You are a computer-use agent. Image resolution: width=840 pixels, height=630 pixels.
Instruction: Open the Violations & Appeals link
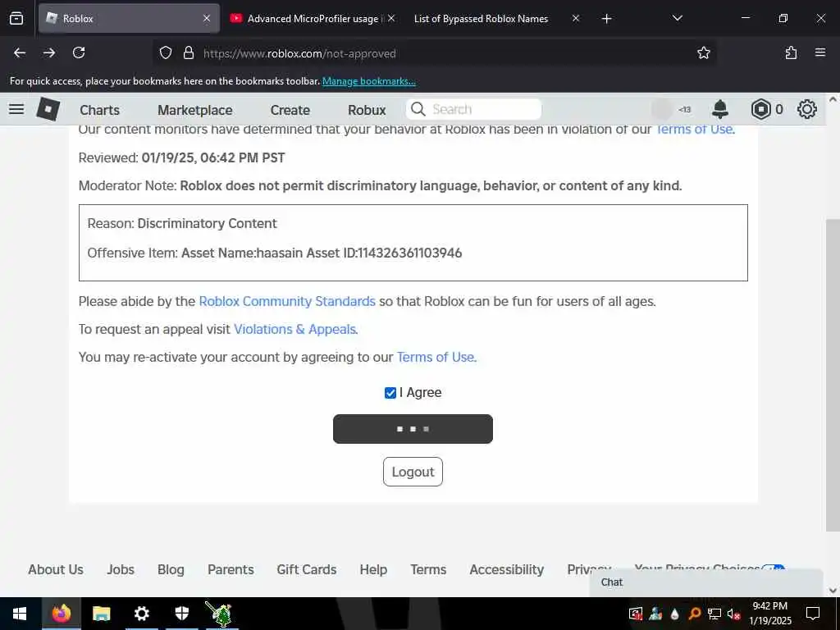(294, 329)
